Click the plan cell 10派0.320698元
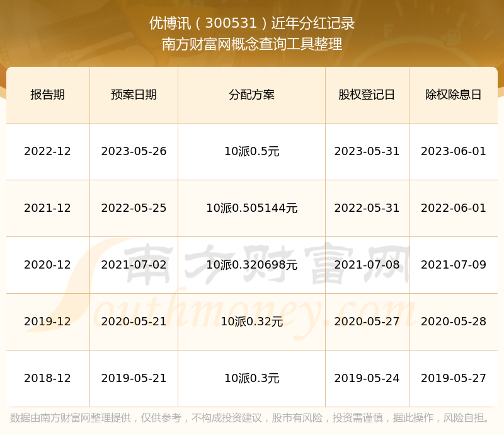504x435 pixels. [251, 265]
